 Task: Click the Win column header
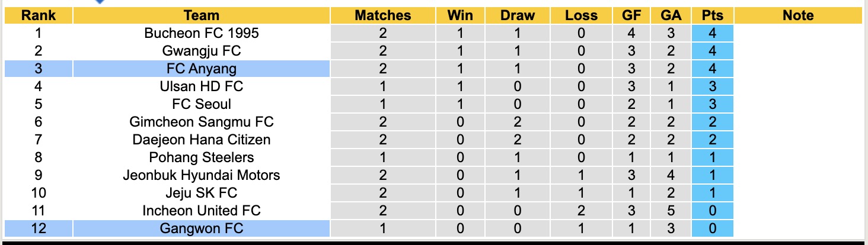tap(461, 15)
